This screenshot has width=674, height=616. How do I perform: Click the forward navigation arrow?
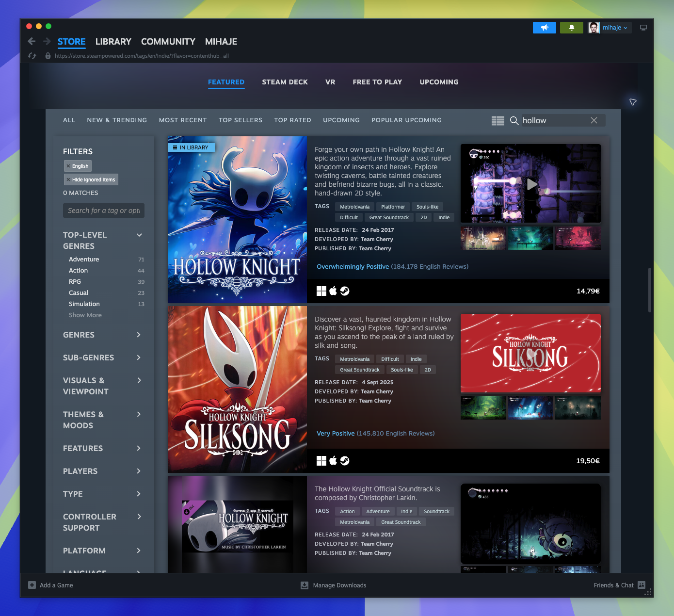[x=47, y=42]
